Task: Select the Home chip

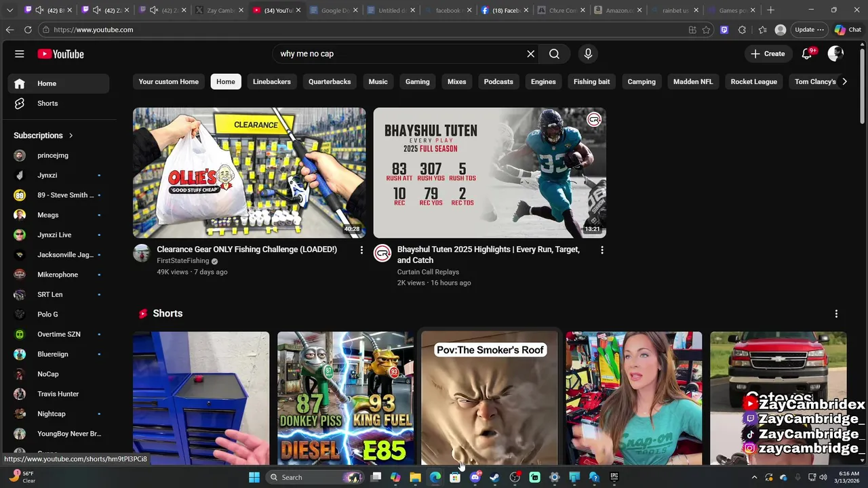Action: pos(226,82)
